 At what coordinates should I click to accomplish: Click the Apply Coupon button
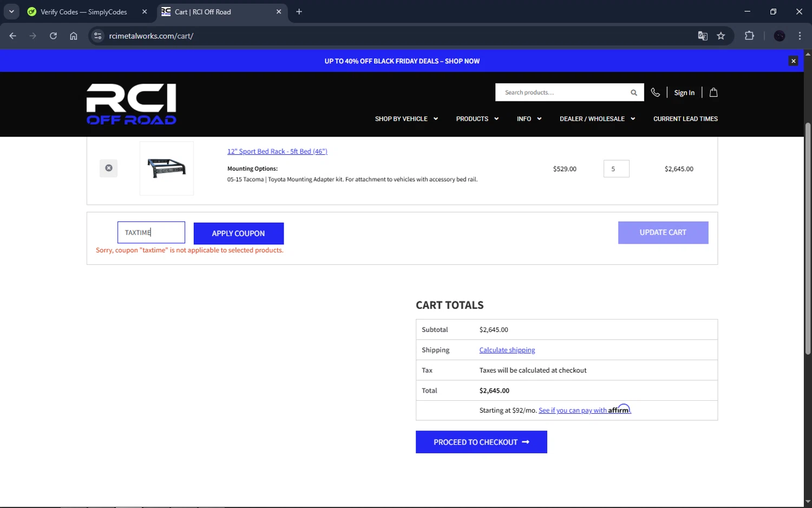pos(239,233)
